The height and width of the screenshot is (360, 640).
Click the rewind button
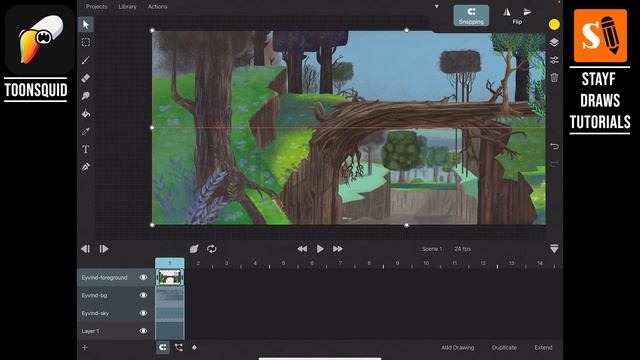point(302,249)
